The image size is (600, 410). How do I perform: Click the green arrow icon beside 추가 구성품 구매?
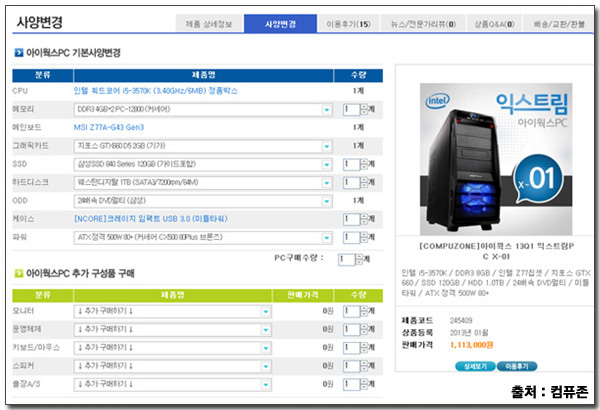[19, 273]
